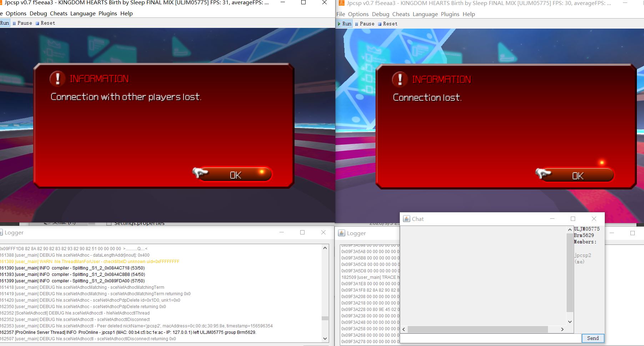Click the 'Peer deleted nickName=jpcsp2' log line
The height and width of the screenshot is (346, 644).
click(x=136, y=326)
